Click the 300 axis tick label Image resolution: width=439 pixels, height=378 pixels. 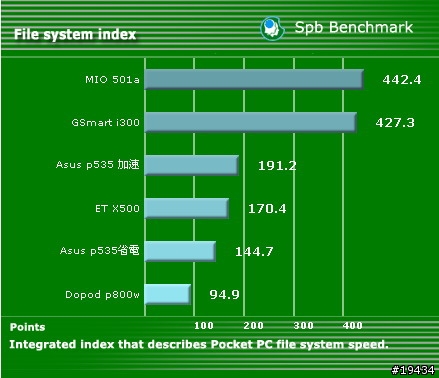point(303,326)
